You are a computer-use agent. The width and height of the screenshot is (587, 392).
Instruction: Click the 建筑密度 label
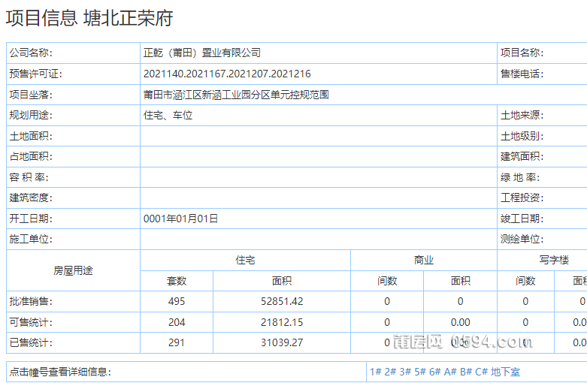click(31, 198)
